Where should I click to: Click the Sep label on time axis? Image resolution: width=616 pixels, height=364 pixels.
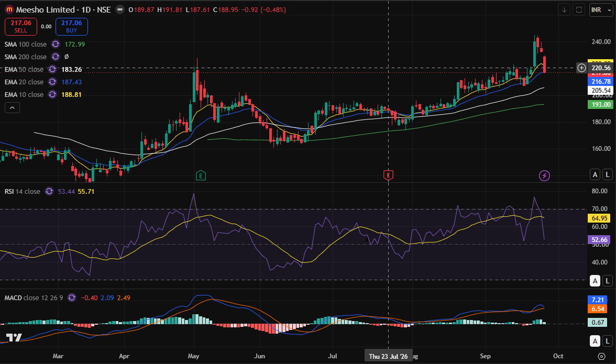[x=485, y=356]
